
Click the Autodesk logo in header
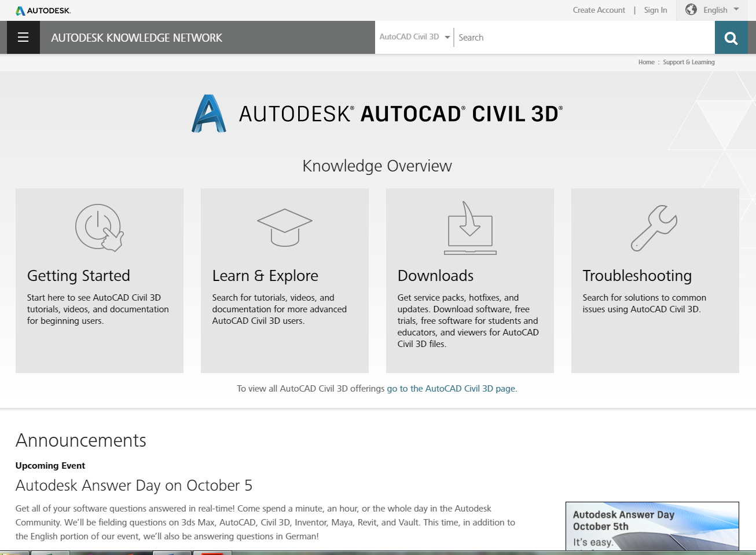43,10
